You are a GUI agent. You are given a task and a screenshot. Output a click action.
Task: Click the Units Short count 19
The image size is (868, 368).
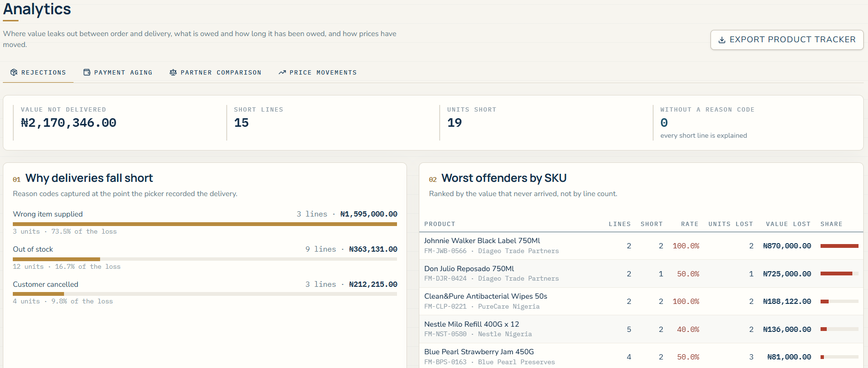(x=454, y=123)
